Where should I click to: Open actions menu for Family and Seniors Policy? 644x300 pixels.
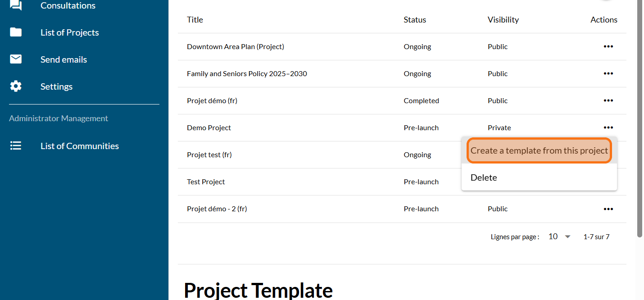click(x=608, y=73)
